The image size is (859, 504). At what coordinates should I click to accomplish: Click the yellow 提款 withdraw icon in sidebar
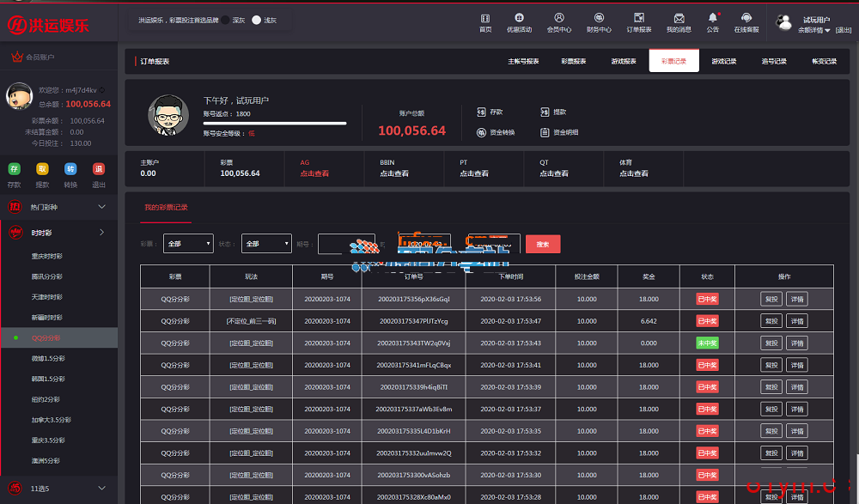point(42,169)
